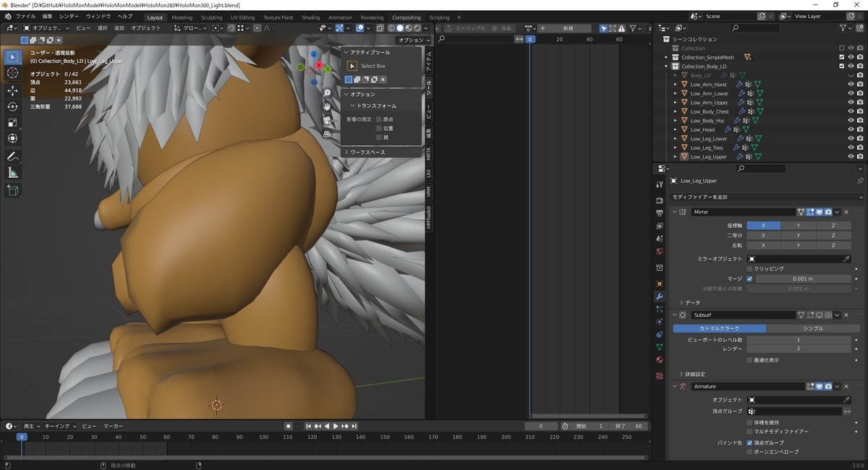This screenshot has height=470, width=868.
Task: Switch to the UV Editing workspace tab
Action: [243, 17]
